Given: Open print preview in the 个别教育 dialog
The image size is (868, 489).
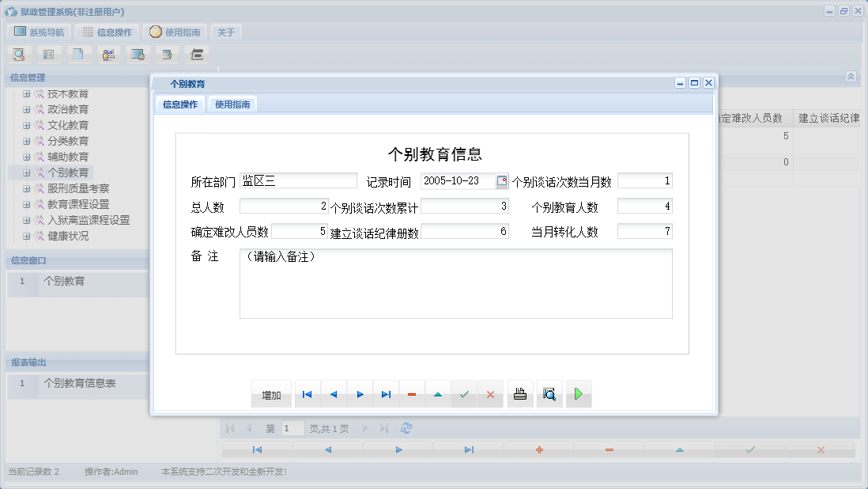Looking at the screenshot, I should 549,393.
